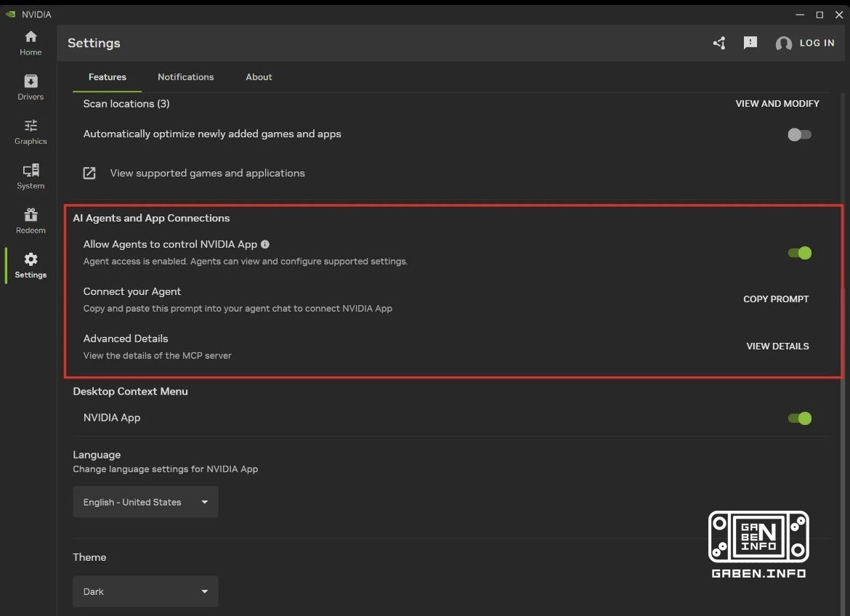Image resolution: width=850 pixels, height=616 pixels.
Task: Click Change language settings for NVIDIA App text
Action: coord(166,469)
